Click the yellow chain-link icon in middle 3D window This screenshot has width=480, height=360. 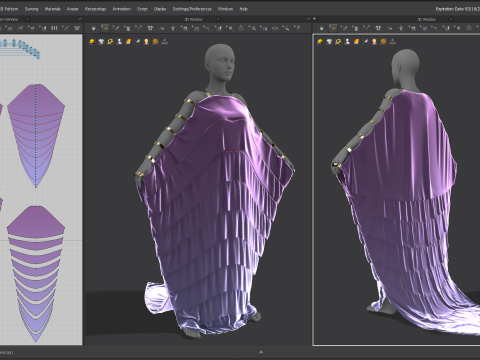tap(110, 41)
